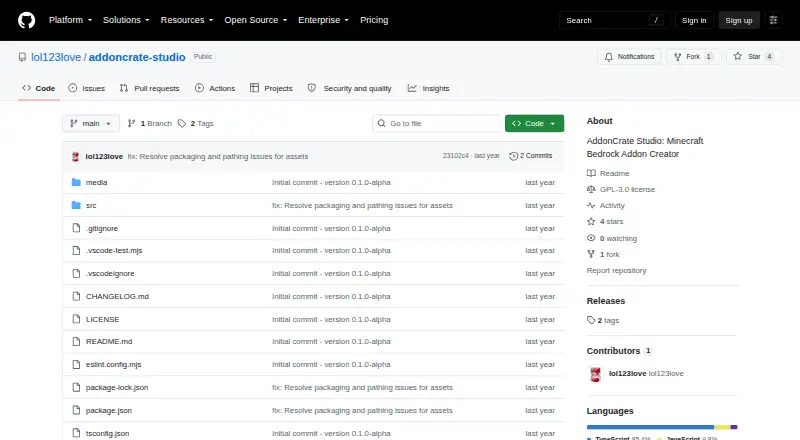
Task: Open the Security and quality tab
Action: pos(349,88)
